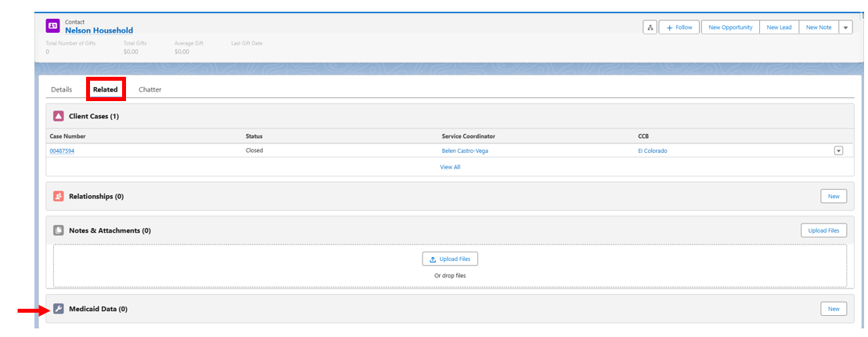The height and width of the screenshot is (337, 868).
Task: Click Upload Files in Notes & Attachments header
Action: [x=823, y=230]
